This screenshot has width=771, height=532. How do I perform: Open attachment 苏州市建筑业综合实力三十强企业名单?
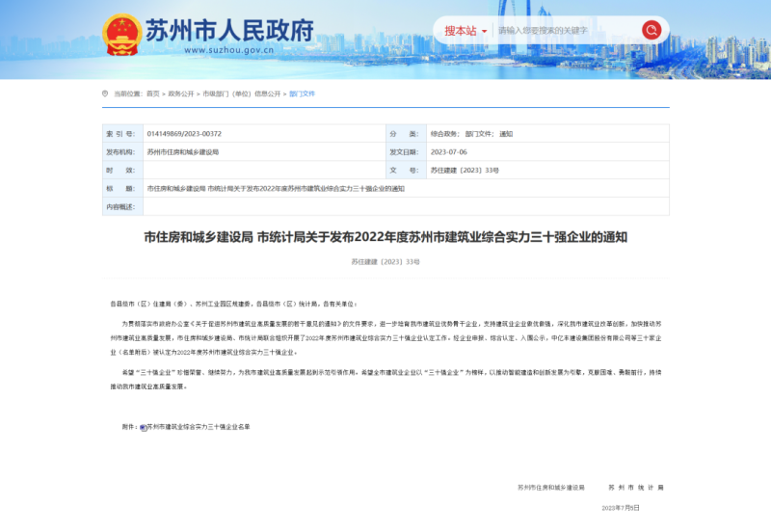tap(199, 426)
